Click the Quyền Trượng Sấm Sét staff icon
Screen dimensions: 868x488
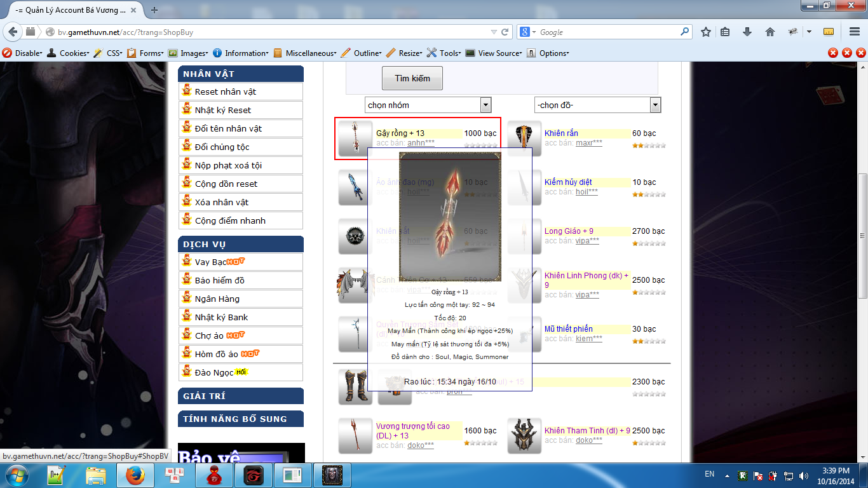tap(355, 334)
